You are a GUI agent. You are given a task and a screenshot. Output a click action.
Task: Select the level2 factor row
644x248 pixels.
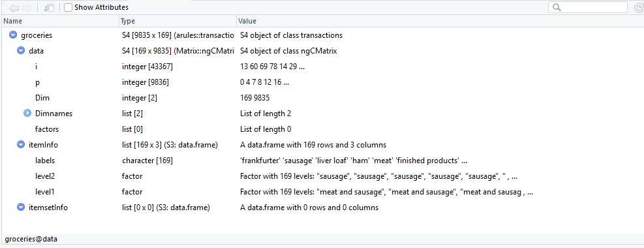322,176
